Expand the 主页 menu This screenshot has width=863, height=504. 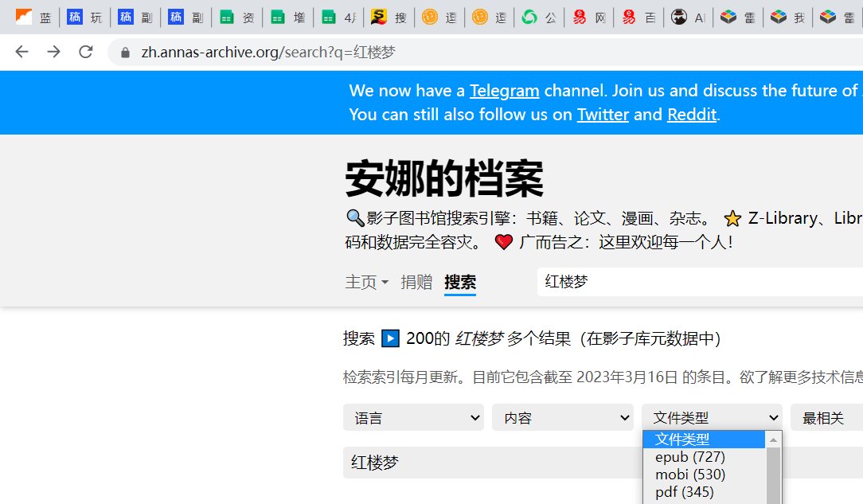click(x=366, y=283)
